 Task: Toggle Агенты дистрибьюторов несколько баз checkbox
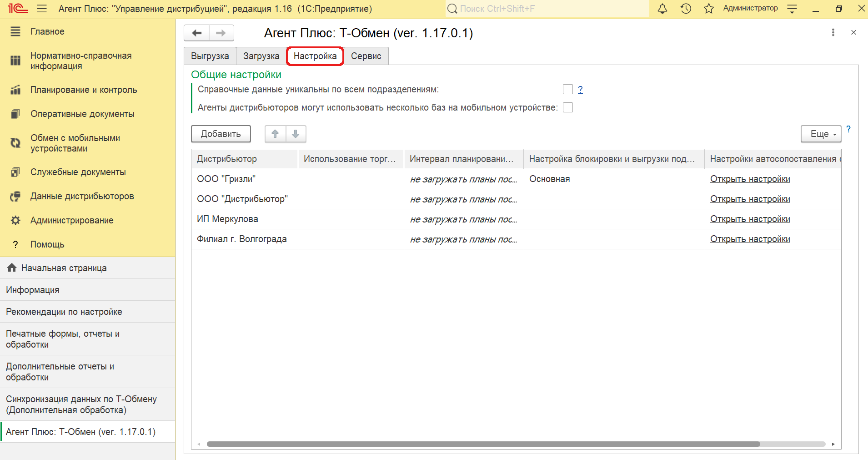click(568, 107)
